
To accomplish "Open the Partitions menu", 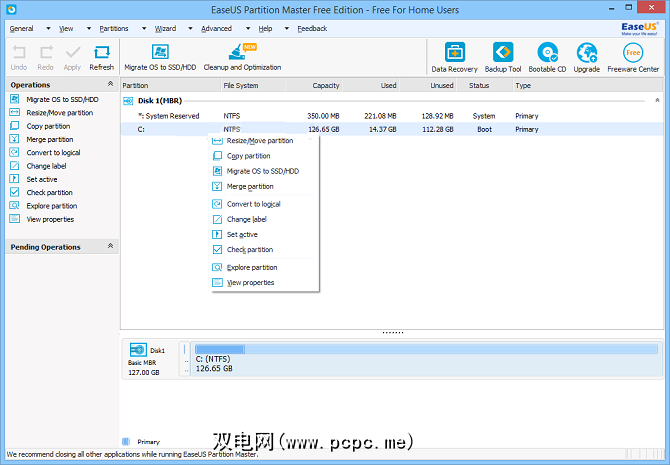I will click(x=114, y=29).
